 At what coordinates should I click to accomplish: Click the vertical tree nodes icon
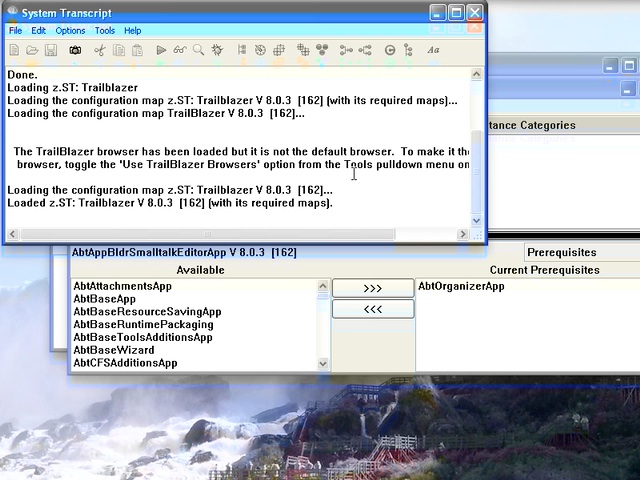point(408,50)
